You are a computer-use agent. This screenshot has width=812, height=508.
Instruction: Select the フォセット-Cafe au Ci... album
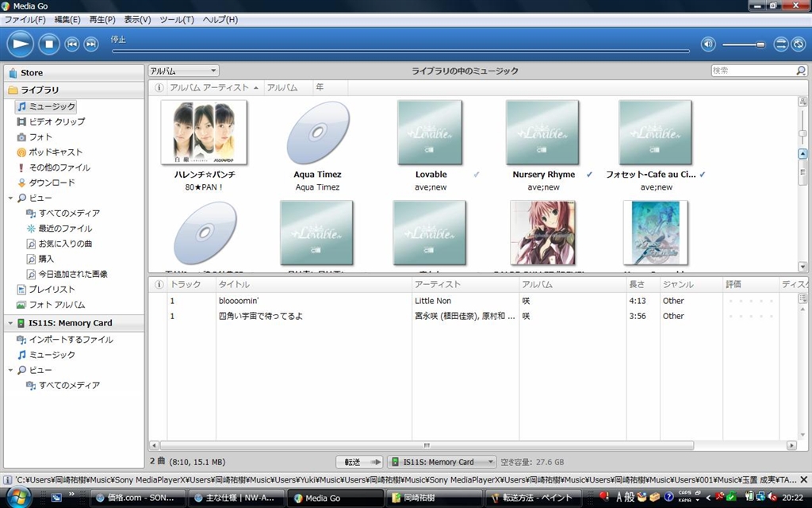point(656,133)
